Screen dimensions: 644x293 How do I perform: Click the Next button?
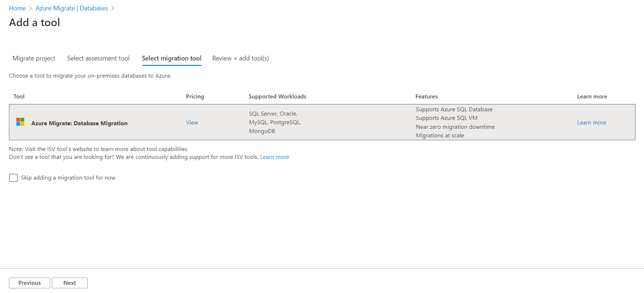69,283
